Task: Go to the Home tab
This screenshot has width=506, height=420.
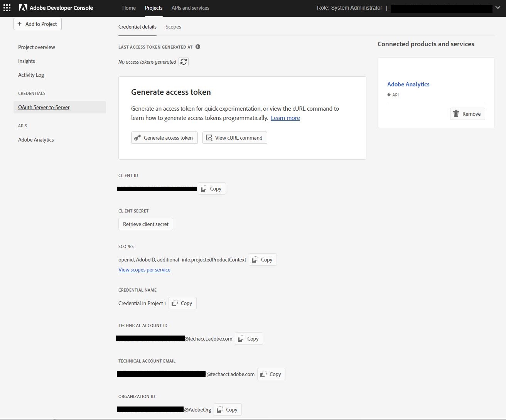Action: point(129,8)
